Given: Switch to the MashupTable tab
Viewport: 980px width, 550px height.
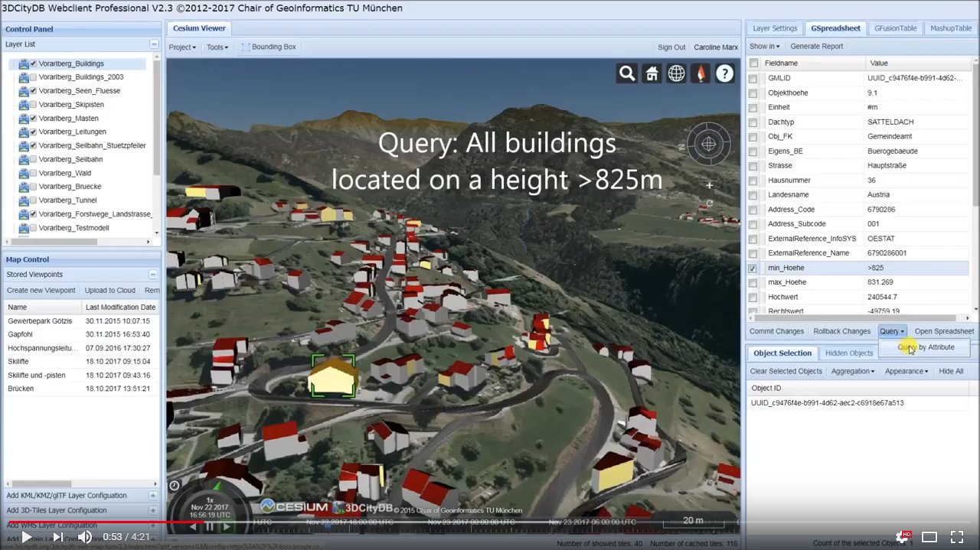Looking at the screenshot, I should [x=951, y=28].
